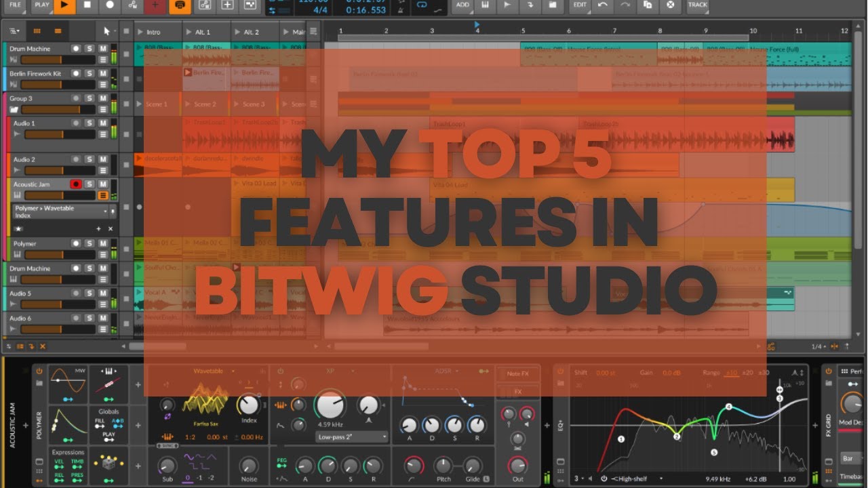
Task: Turn the Glide knob
Action: (473, 465)
